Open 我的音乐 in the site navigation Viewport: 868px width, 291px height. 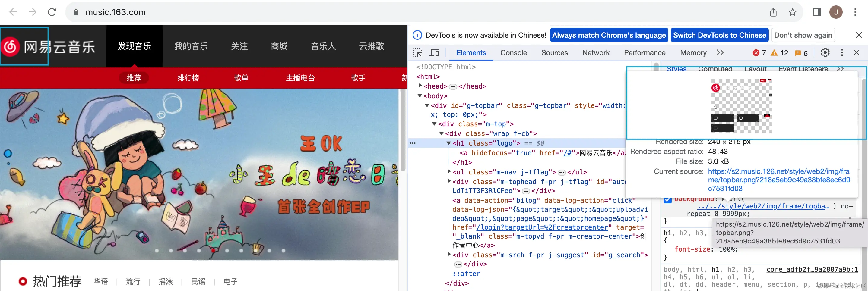click(x=191, y=46)
